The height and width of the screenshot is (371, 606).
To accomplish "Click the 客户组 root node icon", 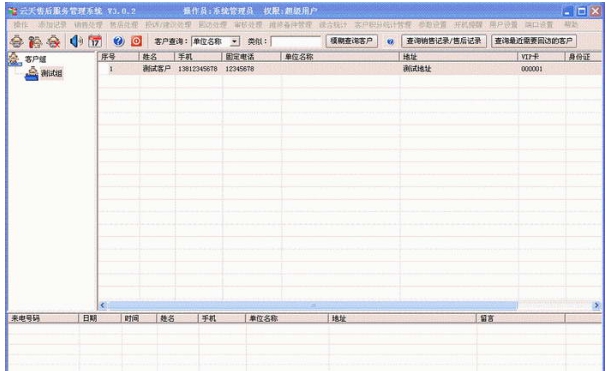I will tap(14, 59).
